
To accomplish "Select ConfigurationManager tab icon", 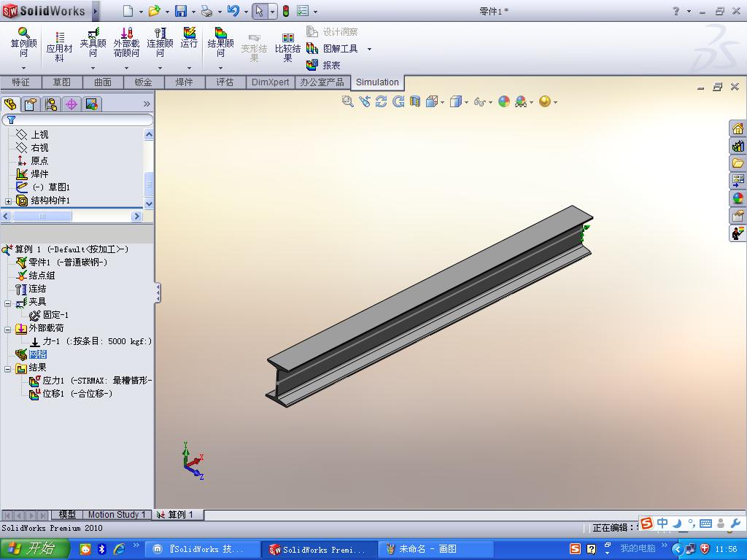I will tap(51, 104).
